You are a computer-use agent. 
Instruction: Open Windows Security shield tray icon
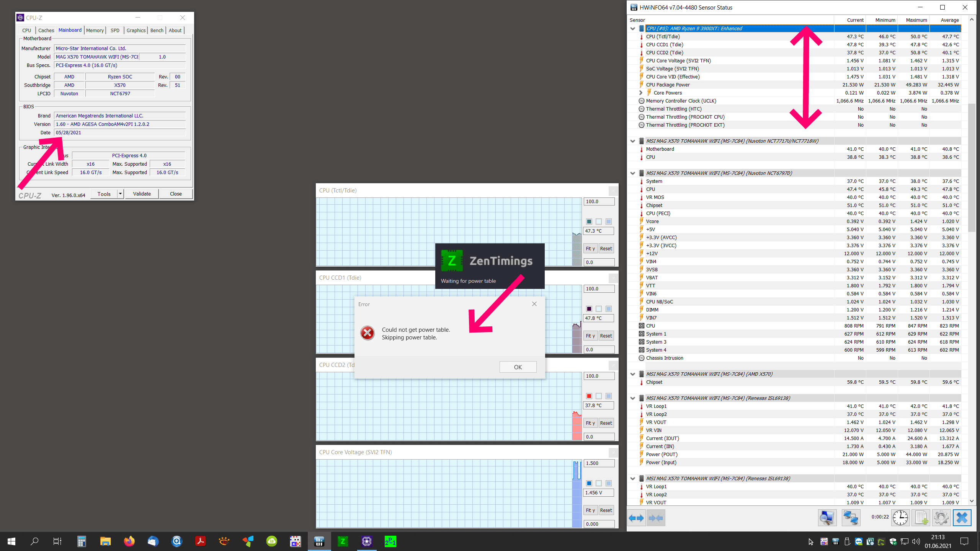click(x=893, y=541)
